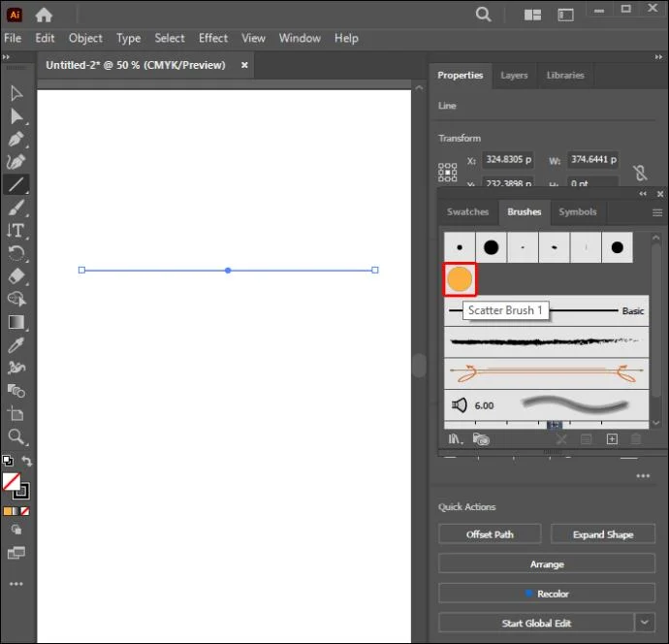This screenshot has width=669, height=644.
Task: Click the Offset Path button
Action: (x=490, y=534)
